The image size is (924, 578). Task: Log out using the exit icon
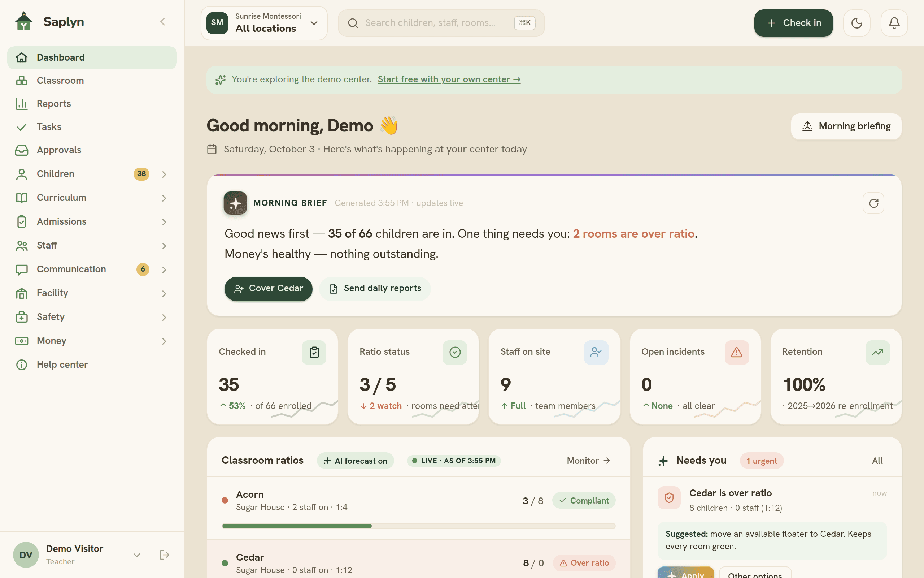click(164, 555)
